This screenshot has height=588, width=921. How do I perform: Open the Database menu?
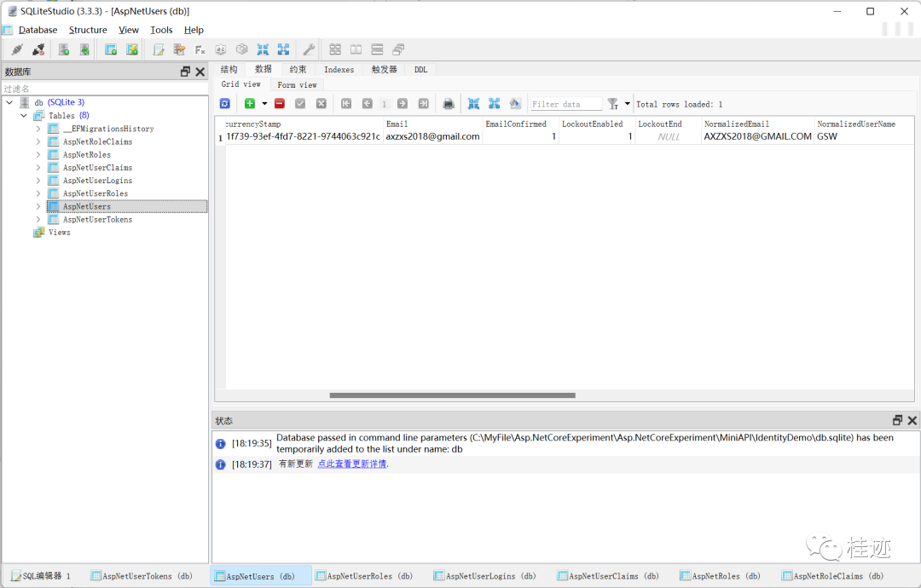point(38,30)
